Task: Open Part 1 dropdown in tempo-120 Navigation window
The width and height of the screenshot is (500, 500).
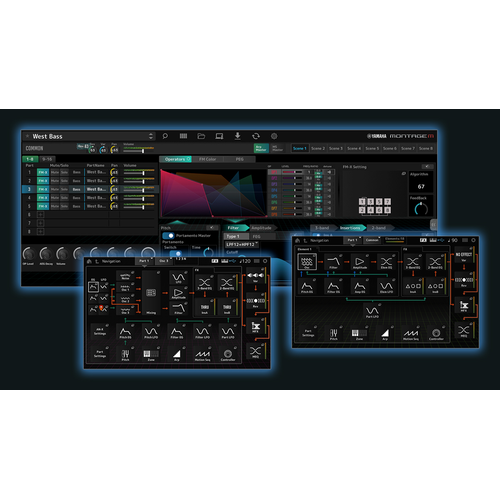Action: [x=144, y=261]
